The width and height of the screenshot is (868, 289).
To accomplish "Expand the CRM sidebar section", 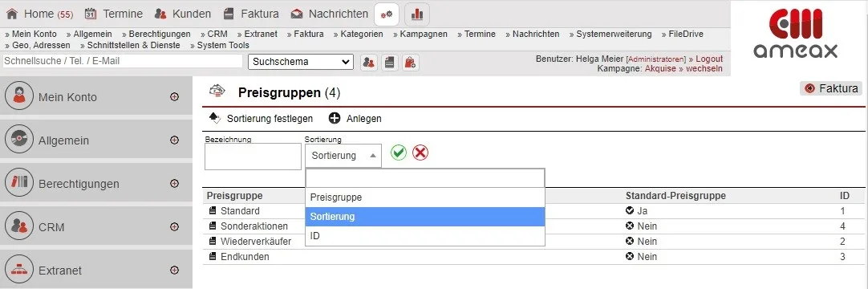I will tap(174, 227).
